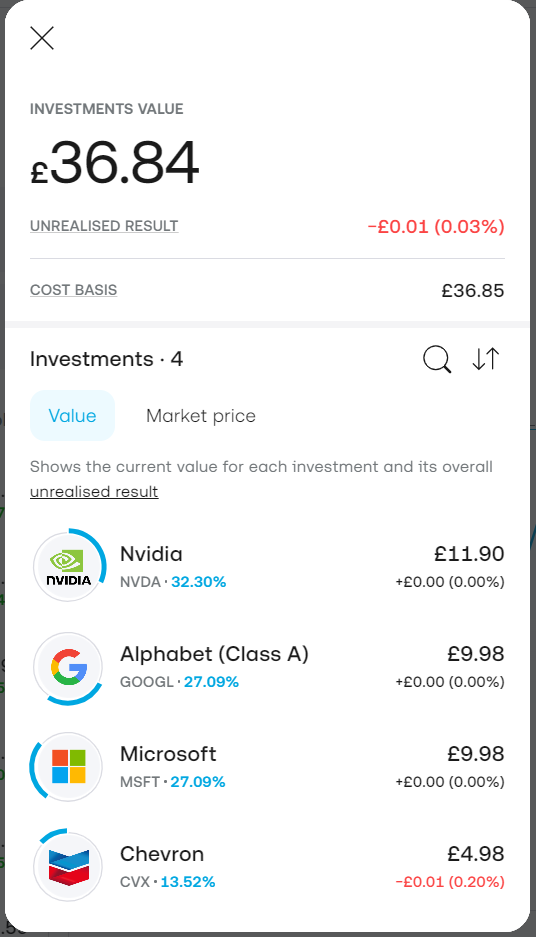Screen dimensions: 536x937
Task: Click the Nvidia logo icon
Action: tap(69, 566)
